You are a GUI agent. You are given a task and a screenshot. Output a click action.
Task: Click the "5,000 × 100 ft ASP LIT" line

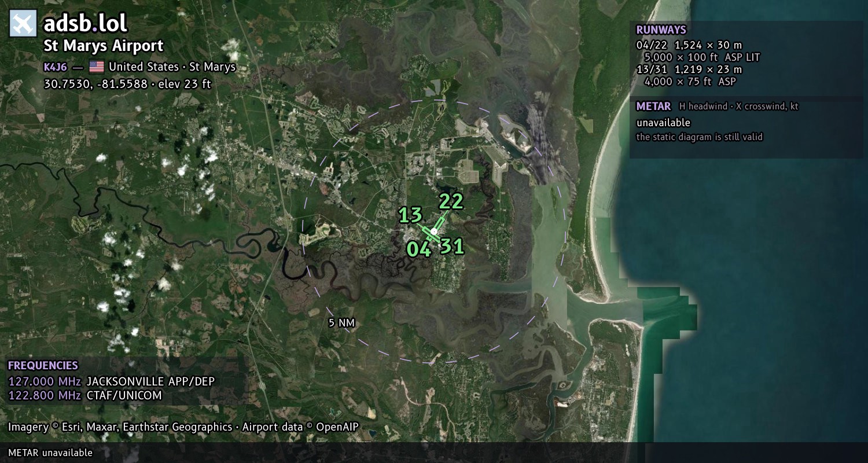point(702,57)
